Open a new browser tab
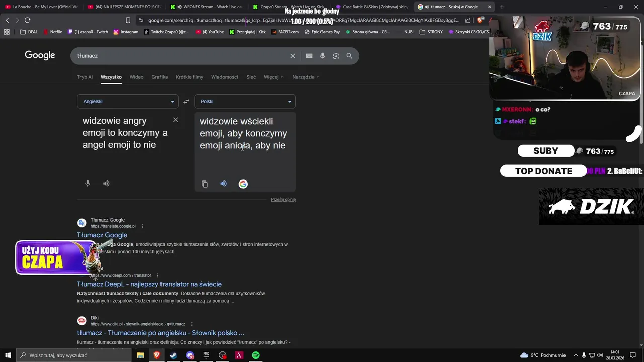 pos(501,7)
